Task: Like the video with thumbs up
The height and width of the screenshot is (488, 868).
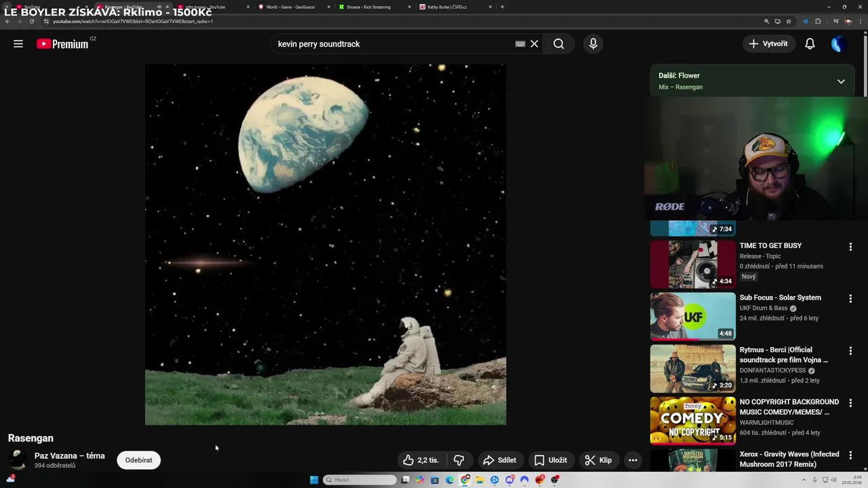Action: (x=420, y=460)
